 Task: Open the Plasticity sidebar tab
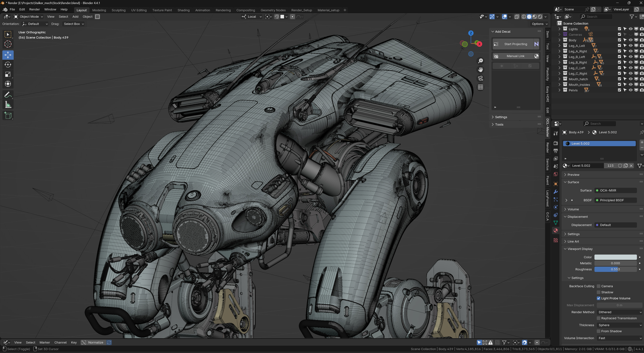[547, 74]
